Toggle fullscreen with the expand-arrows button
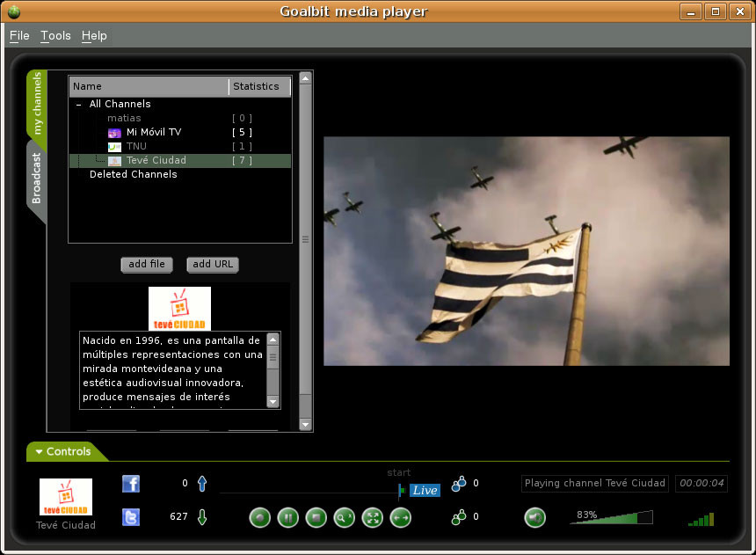Screen dimensions: 756x555 coord(372,518)
